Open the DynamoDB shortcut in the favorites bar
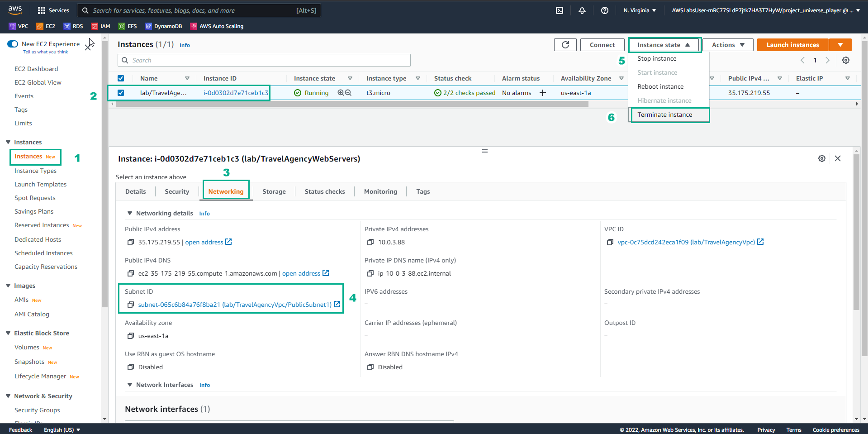This screenshot has width=868, height=434. point(163,26)
